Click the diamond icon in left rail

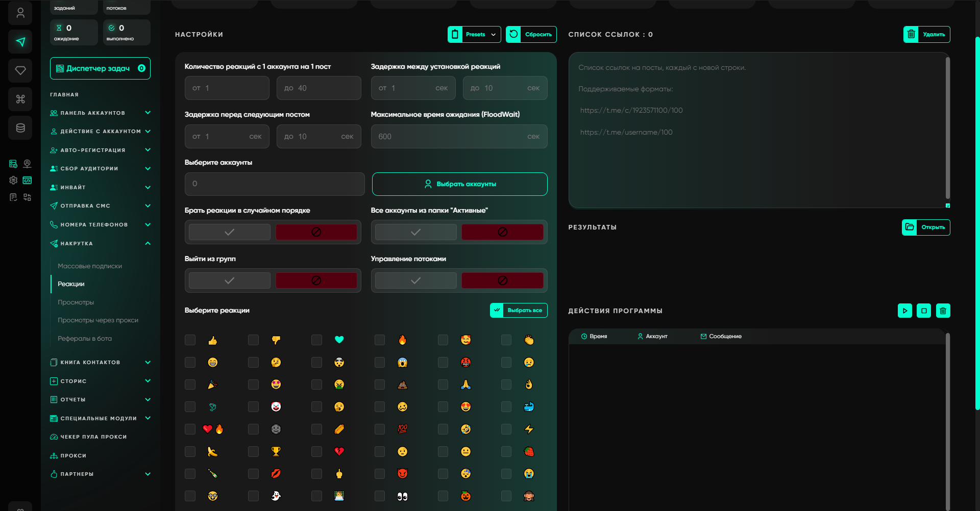click(20, 70)
